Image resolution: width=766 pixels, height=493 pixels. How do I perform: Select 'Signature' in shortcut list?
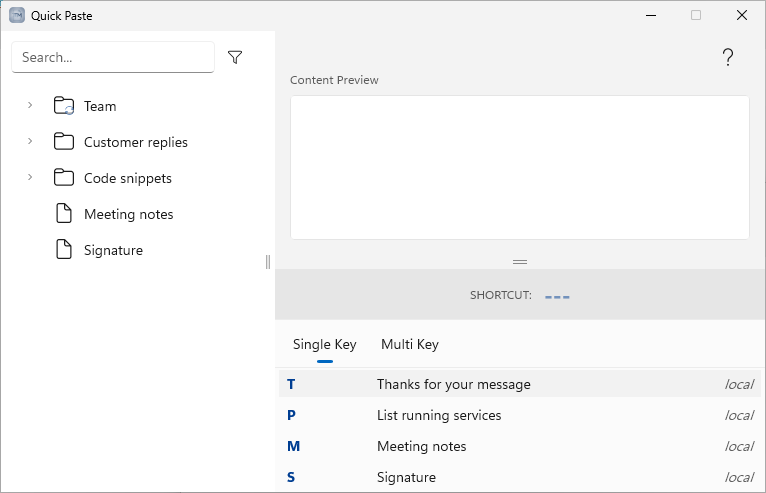tap(520, 477)
